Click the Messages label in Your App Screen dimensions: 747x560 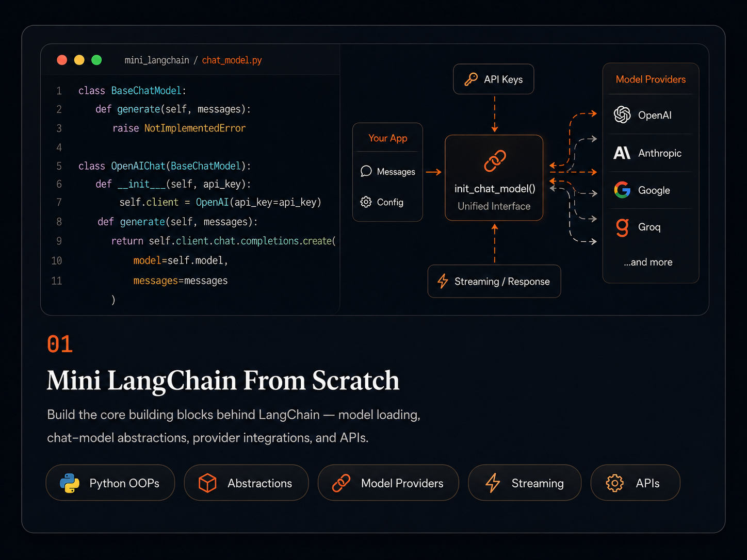[x=396, y=172]
